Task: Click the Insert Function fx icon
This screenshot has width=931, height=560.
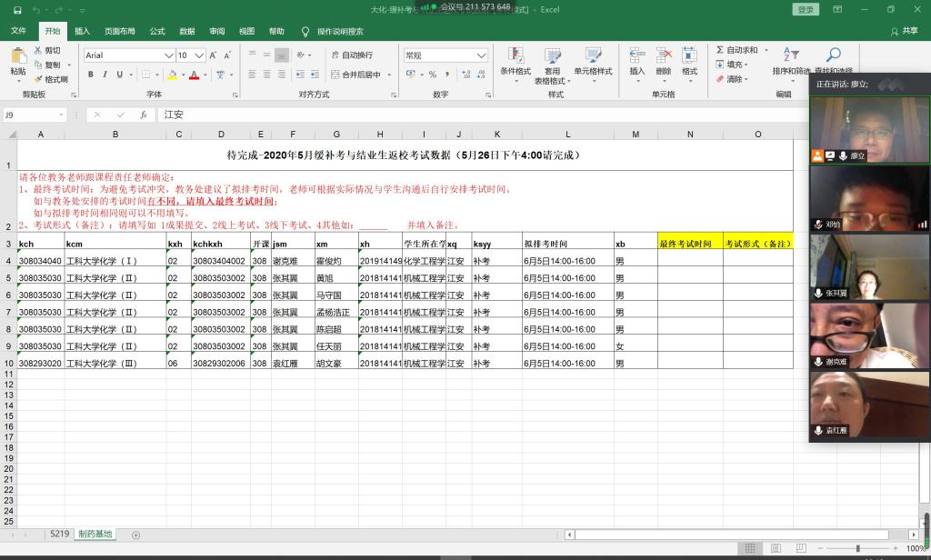Action: pos(143,115)
